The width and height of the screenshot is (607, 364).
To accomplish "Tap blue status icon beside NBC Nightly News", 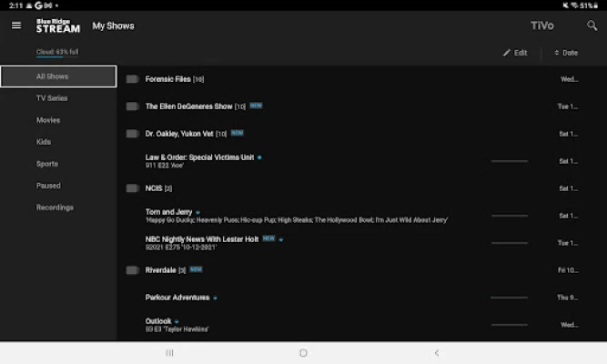I will click(281, 239).
